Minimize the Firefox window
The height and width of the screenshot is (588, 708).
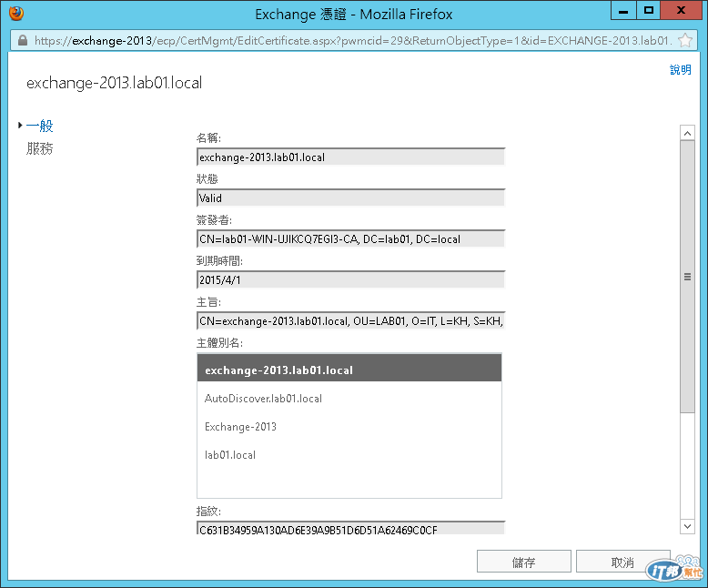tap(623, 10)
